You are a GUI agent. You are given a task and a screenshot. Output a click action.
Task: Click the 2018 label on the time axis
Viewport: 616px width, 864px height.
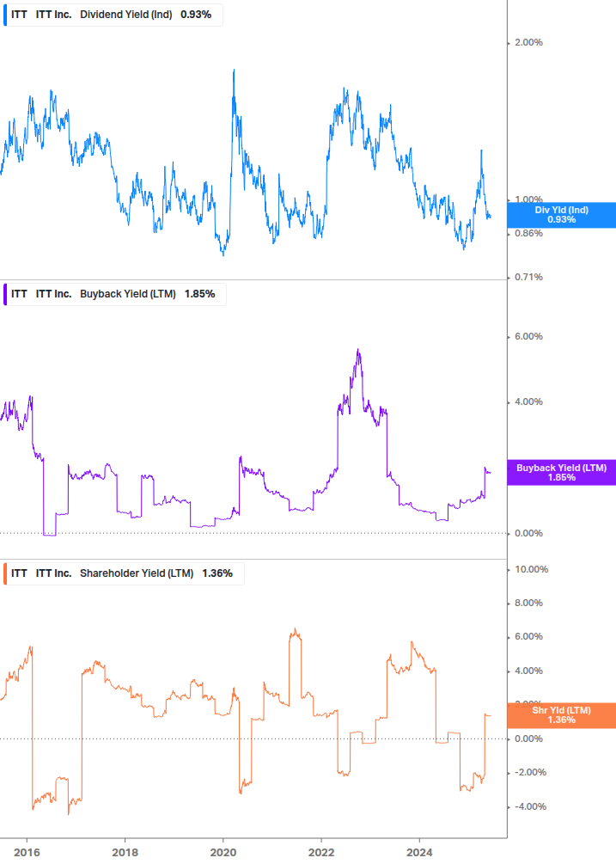pos(125,853)
